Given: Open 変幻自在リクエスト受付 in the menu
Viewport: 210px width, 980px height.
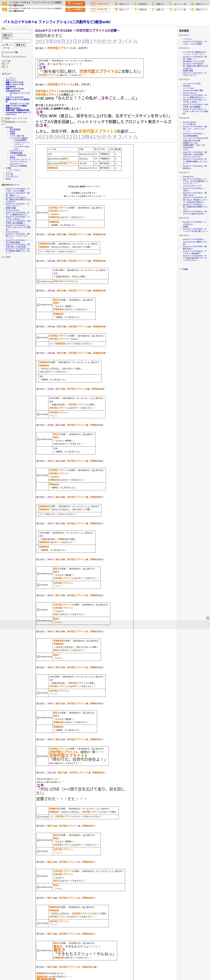Looking at the screenshot, I should click(x=19, y=104).
